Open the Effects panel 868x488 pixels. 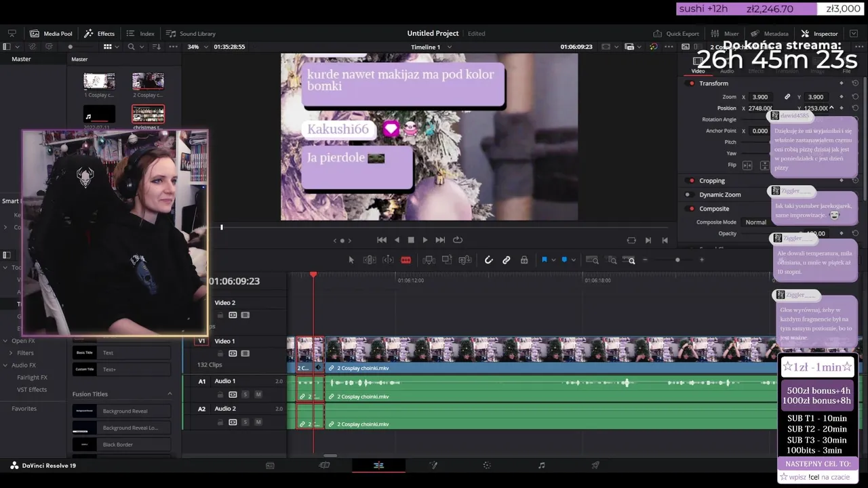pyautogui.click(x=99, y=33)
